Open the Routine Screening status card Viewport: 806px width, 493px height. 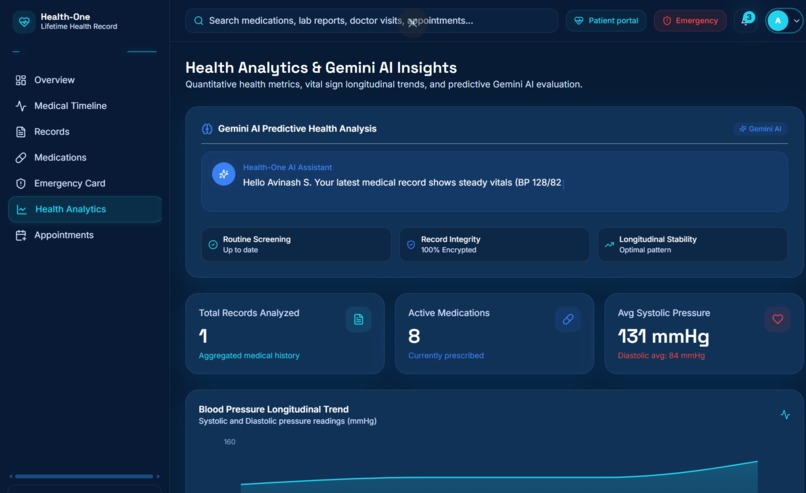coord(296,245)
